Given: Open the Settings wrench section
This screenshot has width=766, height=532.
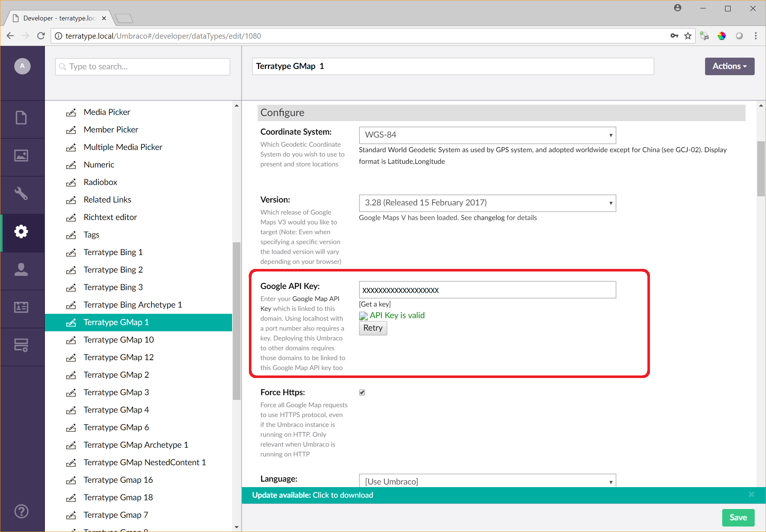Looking at the screenshot, I should [x=21, y=193].
